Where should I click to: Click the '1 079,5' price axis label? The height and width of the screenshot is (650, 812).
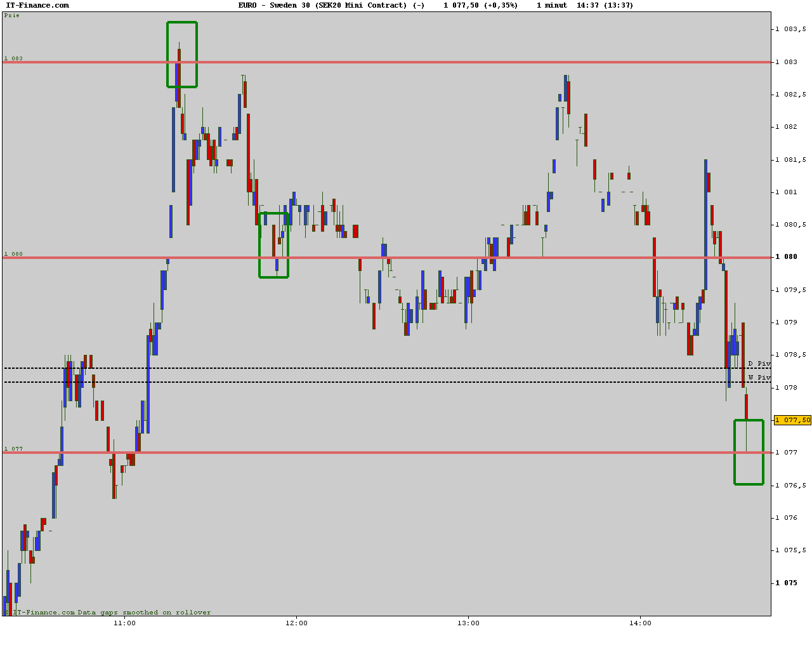point(791,290)
